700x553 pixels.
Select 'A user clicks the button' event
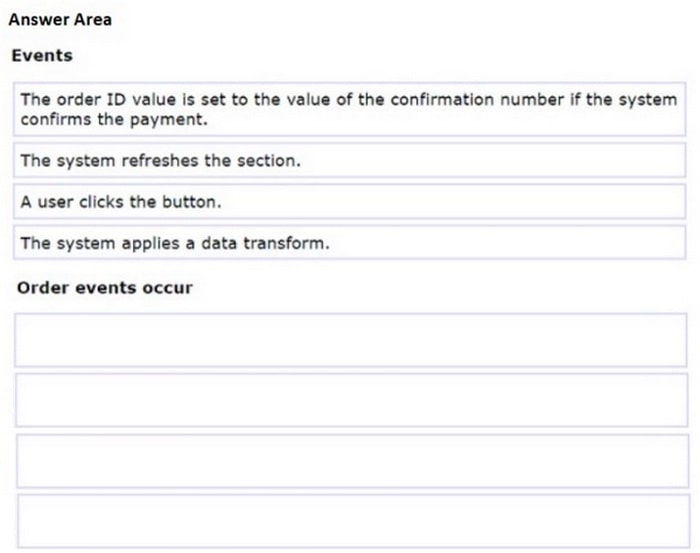[350, 201]
